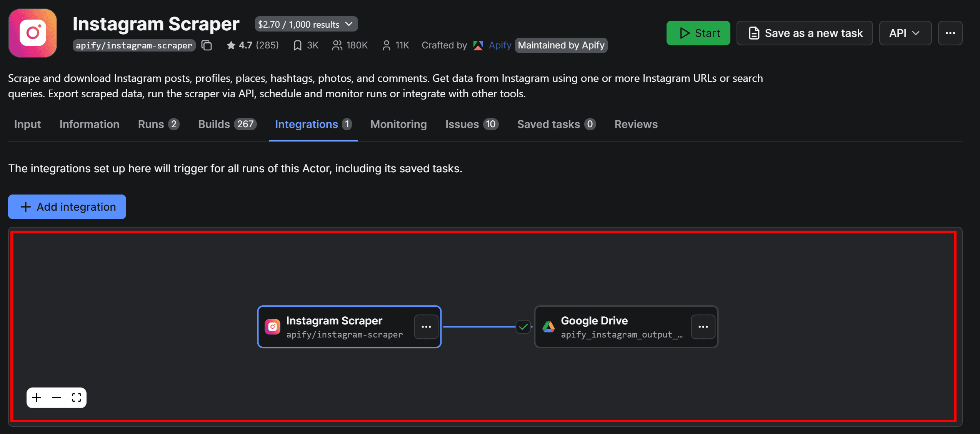
Task: Click the Instagram icon inside the scraper node
Action: point(272,327)
